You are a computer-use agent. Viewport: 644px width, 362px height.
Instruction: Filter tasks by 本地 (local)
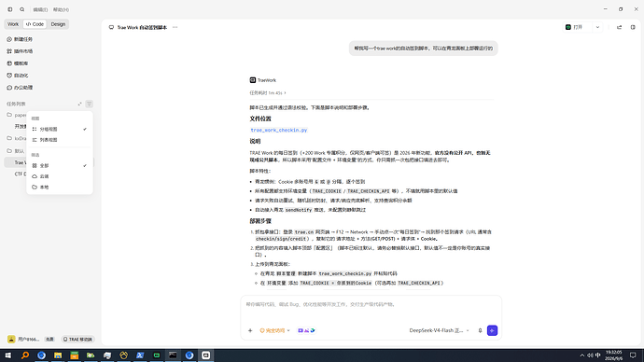point(60,188)
